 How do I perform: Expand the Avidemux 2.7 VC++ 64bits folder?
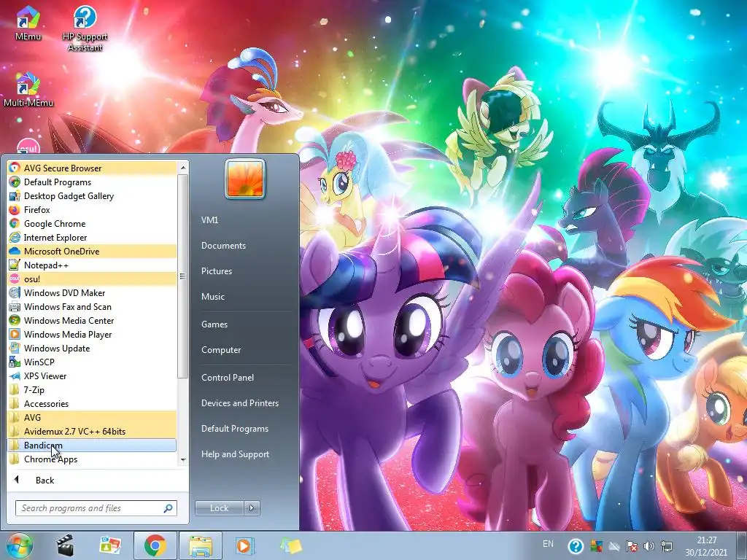pos(92,431)
